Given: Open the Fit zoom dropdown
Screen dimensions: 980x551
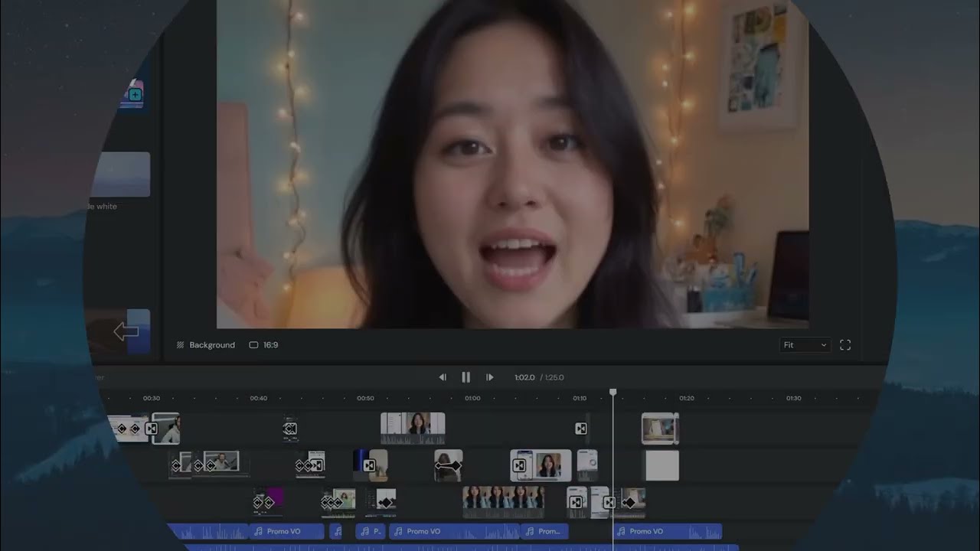Looking at the screenshot, I should (804, 345).
